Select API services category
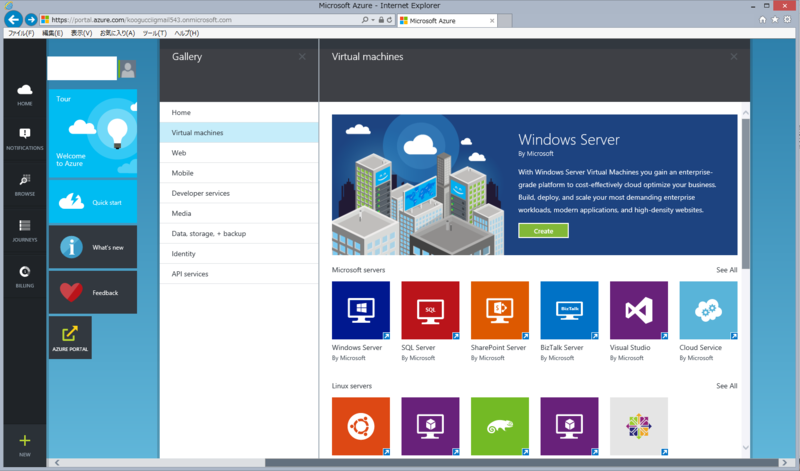Screen dimensions: 800x471 [x=239, y=274]
